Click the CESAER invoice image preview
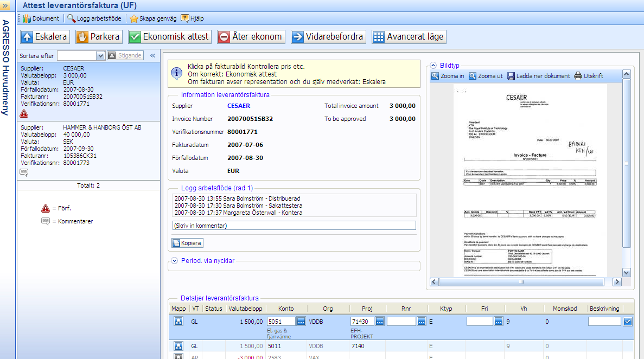644x359 pixels. (x=530, y=181)
